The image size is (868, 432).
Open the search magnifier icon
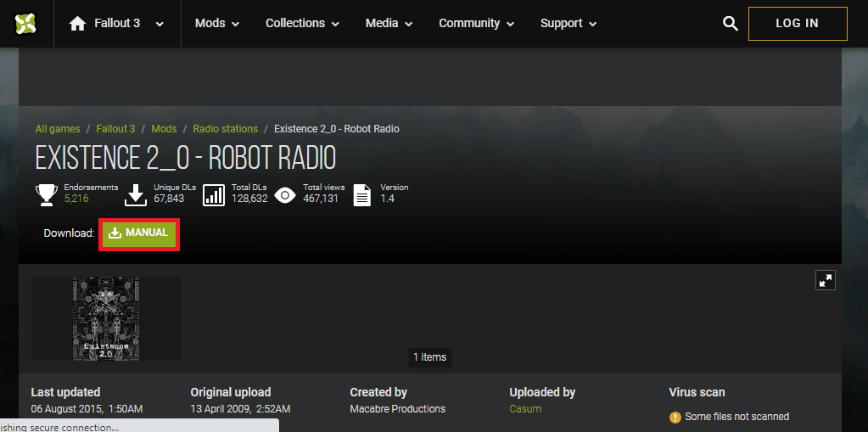tap(731, 23)
